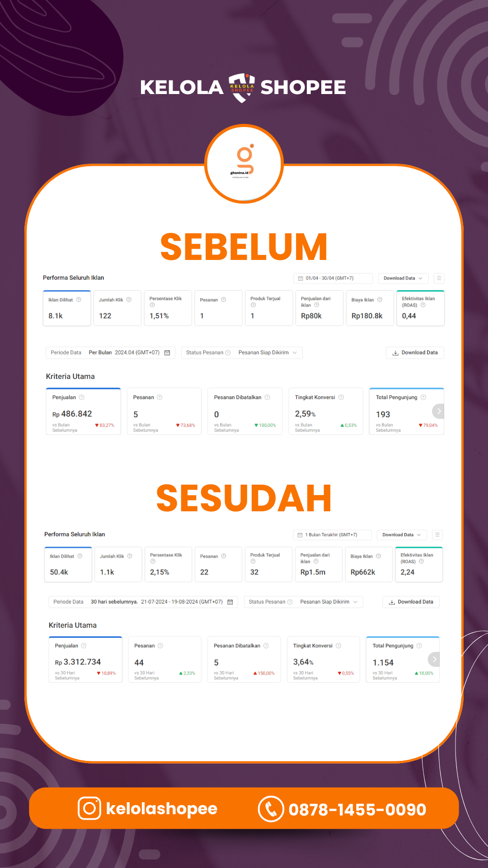Viewport: 488px width, 868px height.
Task: Click Download Data button beside Status Pesanan in the SEBELUM section
Action: 415,353
